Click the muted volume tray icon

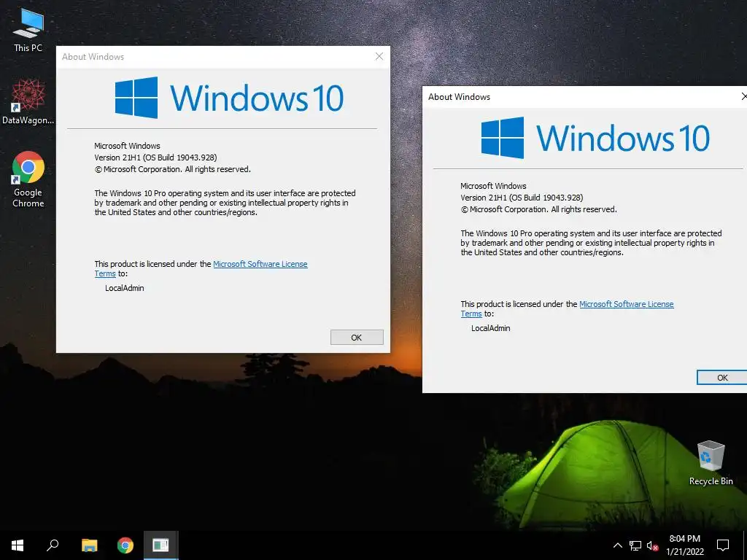tap(653, 545)
